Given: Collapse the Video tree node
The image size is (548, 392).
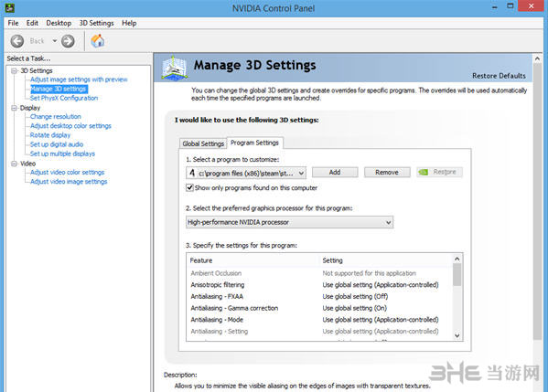Looking at the screenshot, I should tap(15, 164).
